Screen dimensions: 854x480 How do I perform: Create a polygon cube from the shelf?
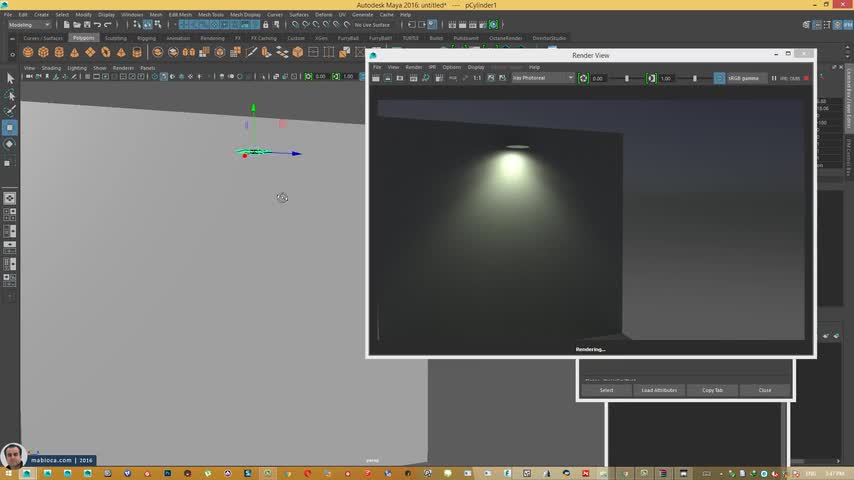click(x=43, y=52)
